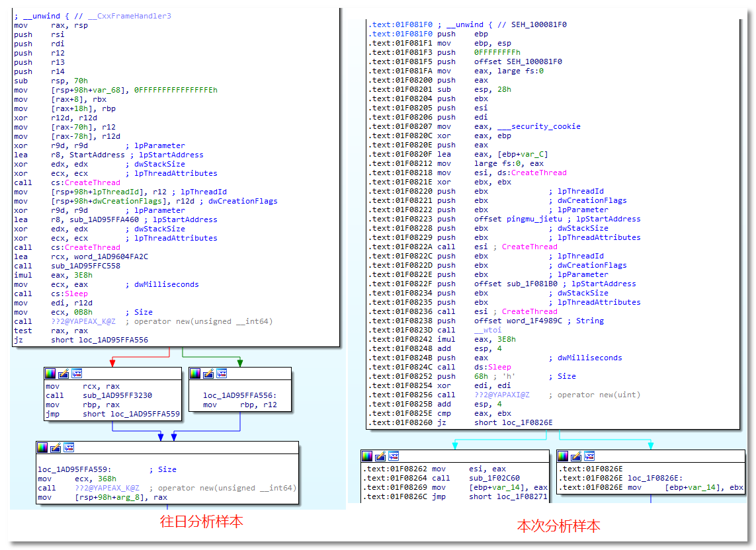Click the 往日分析样本 caption

pos(202,522)
